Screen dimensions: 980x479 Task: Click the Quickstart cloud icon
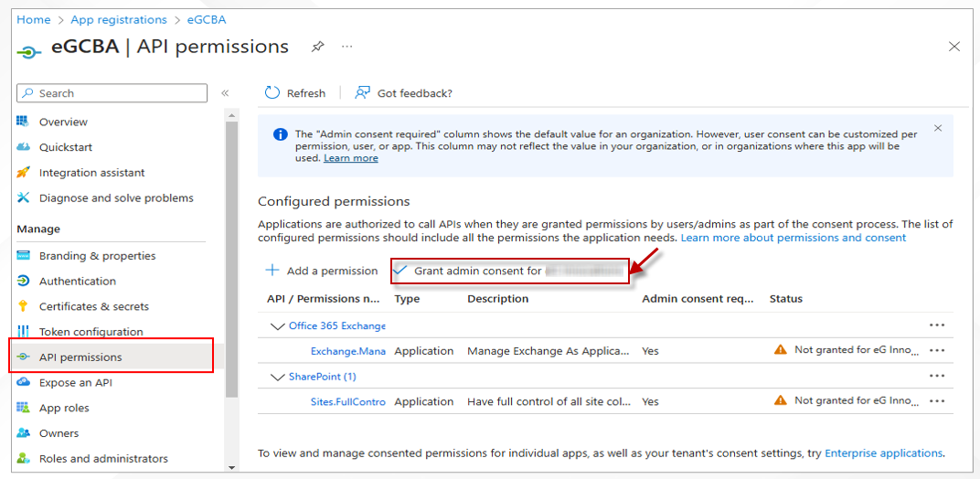point(23,147)
